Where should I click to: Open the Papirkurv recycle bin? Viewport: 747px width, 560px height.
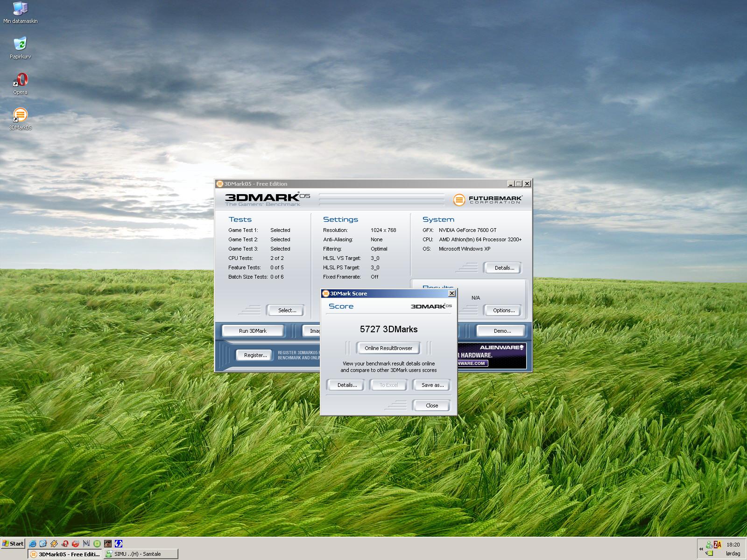click(x=20, y=45)
